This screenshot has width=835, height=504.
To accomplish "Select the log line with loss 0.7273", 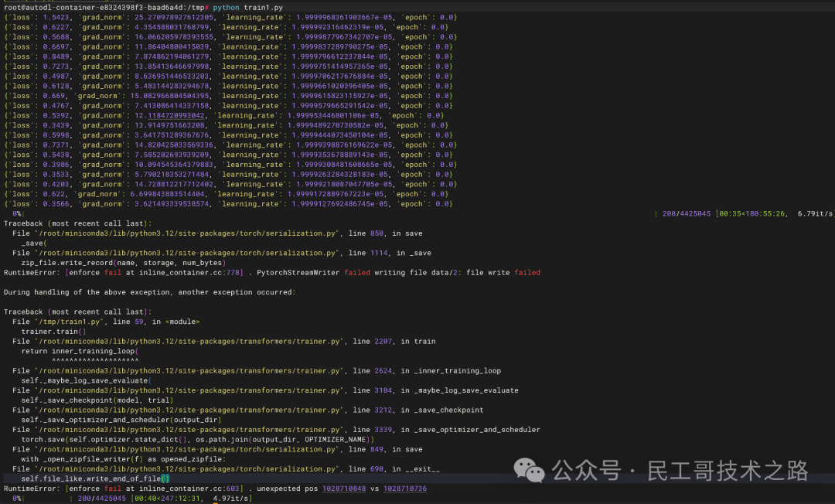I will click(x=228, y=66).
